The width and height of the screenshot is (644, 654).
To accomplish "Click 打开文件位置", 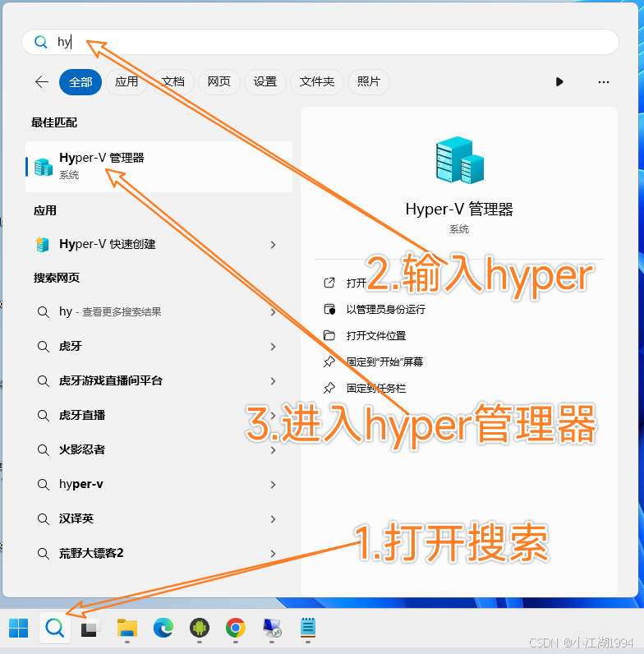I will point(376,336).
